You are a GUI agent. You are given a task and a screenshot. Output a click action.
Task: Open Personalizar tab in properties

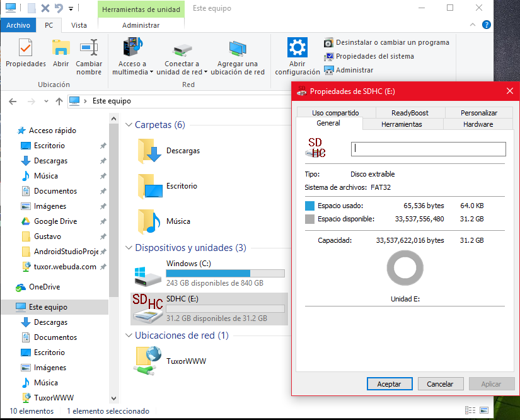point(479,113)
